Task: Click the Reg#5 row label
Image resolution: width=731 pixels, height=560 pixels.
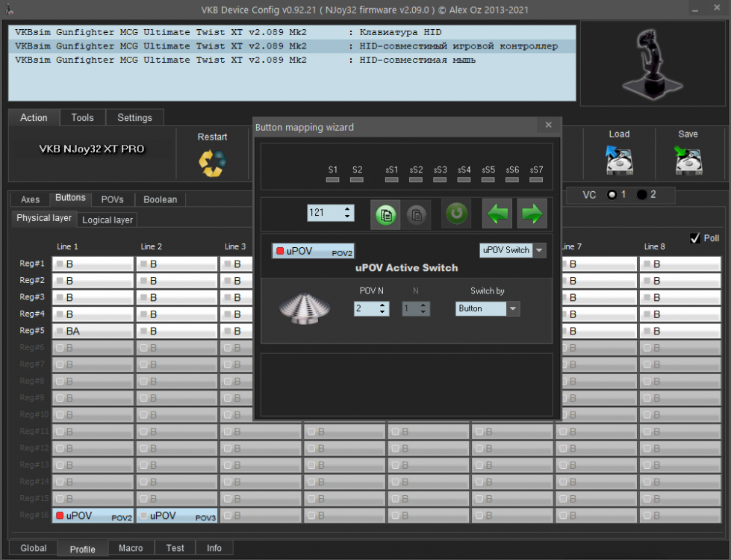Action: 31,331
